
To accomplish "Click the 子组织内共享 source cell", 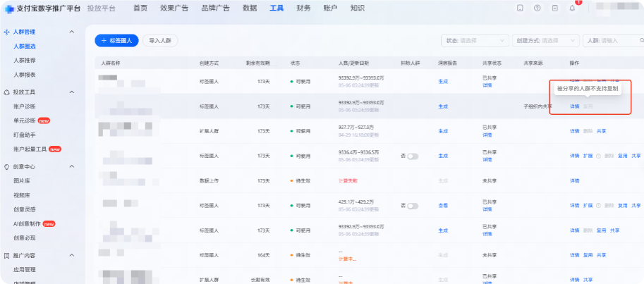I will point(538,106).
